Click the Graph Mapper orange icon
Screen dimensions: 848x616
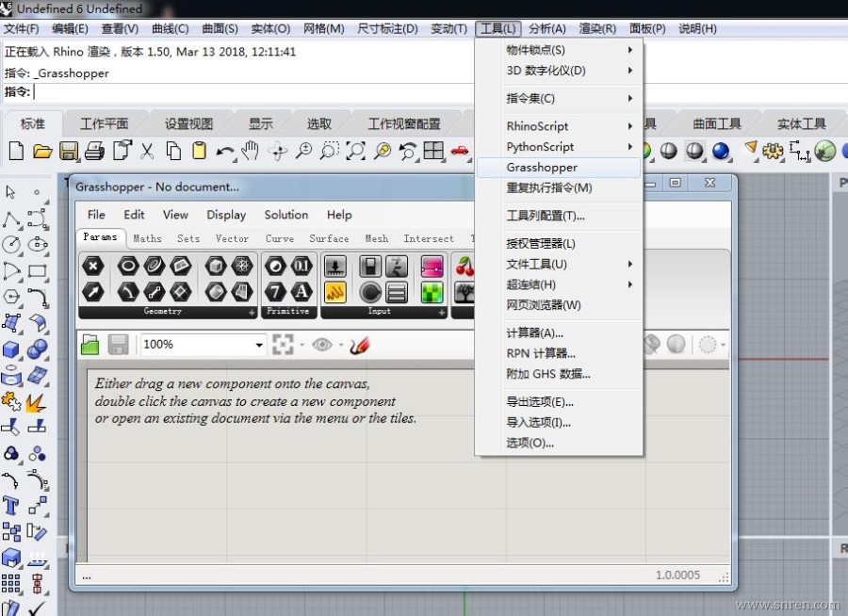335,292
